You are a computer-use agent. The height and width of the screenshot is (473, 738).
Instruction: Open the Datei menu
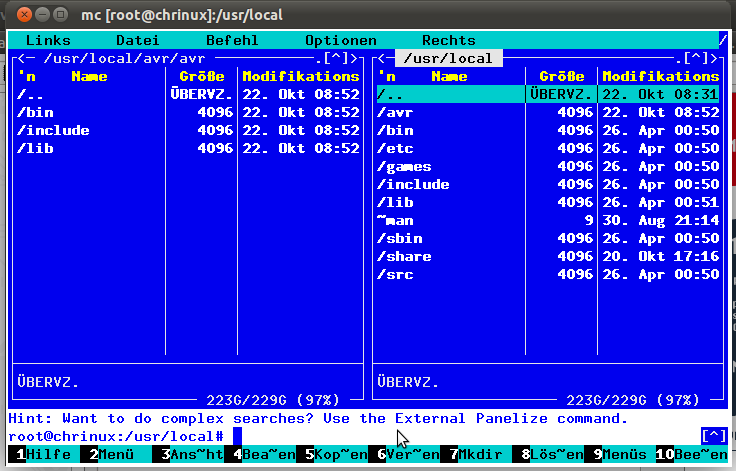(x=138, y=40)
